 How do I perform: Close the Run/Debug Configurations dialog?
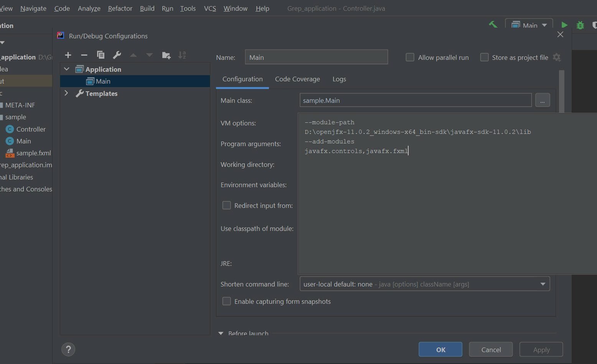560,35
